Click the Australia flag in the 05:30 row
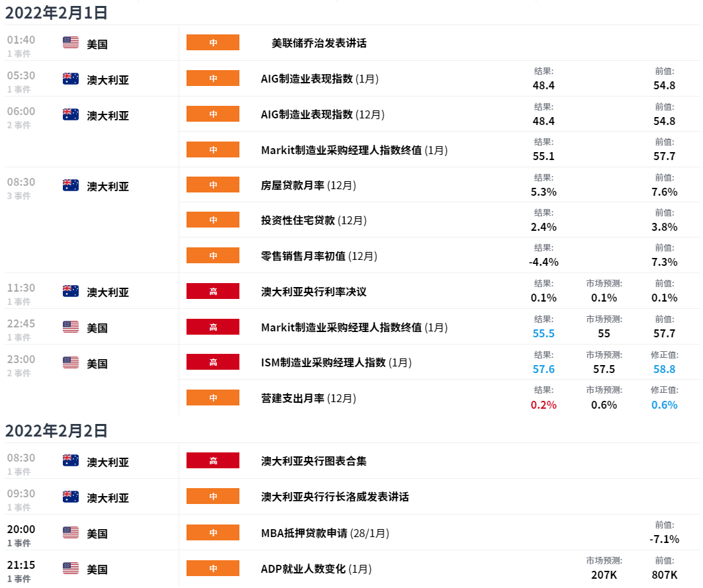The image size is (703, 588). [x=70, y=79]
